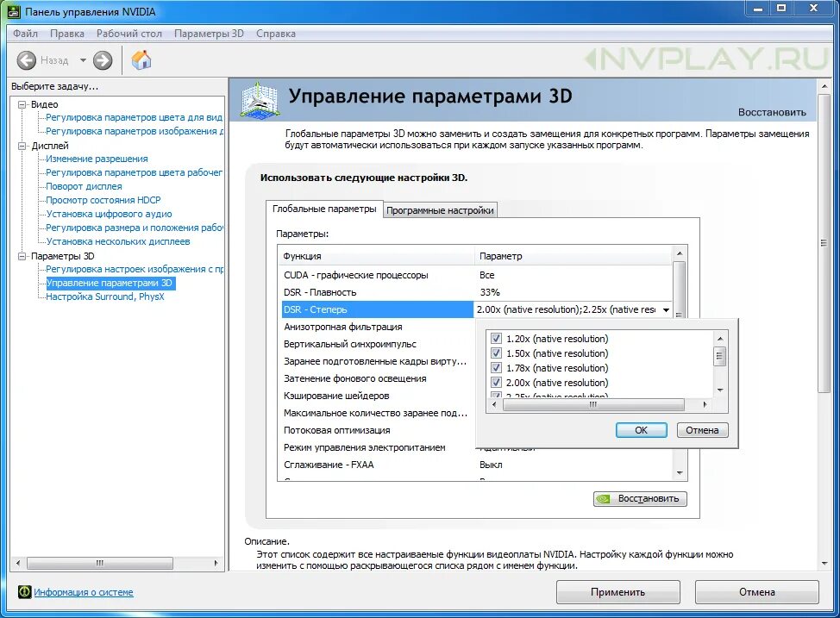The image size is (840, 618).
Task: Select Регулировка параметров цвета для видео item
Action: [134, 117]
